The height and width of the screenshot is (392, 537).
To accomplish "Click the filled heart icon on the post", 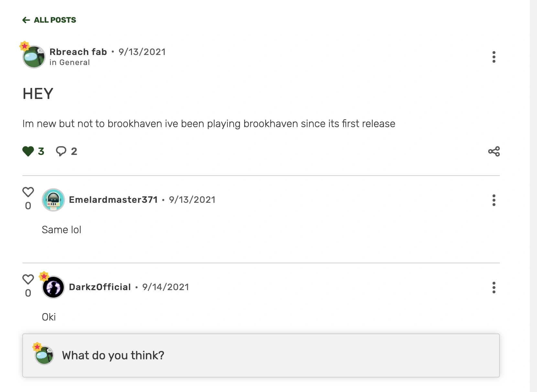I will (28, 150).
